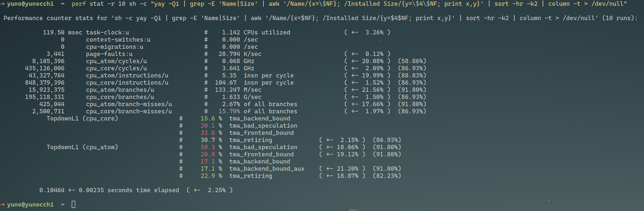Click the TopdownL1 (cpu_atom) heading
The image size is (644, 211).
point(82,147)
